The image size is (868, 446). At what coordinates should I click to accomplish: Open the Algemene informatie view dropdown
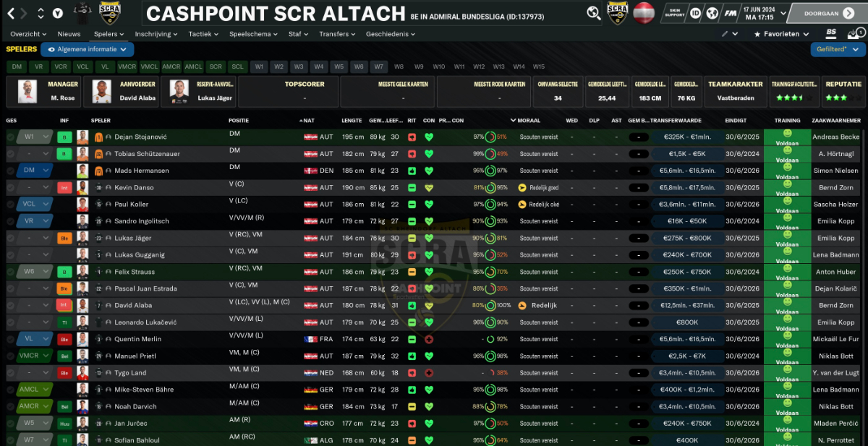(x=88, y=49)
